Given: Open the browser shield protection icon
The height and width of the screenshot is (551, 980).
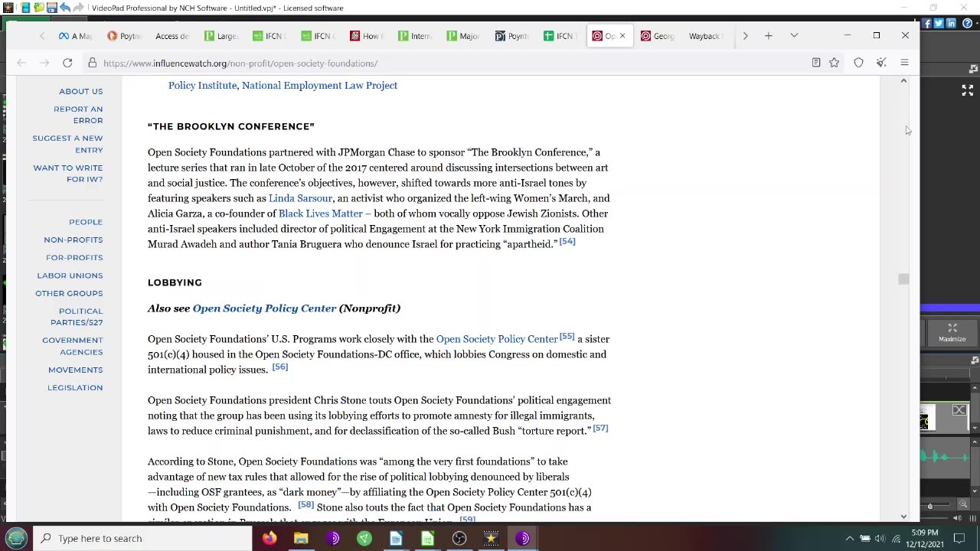Looking at the screenshot, I should pos(858,63).
